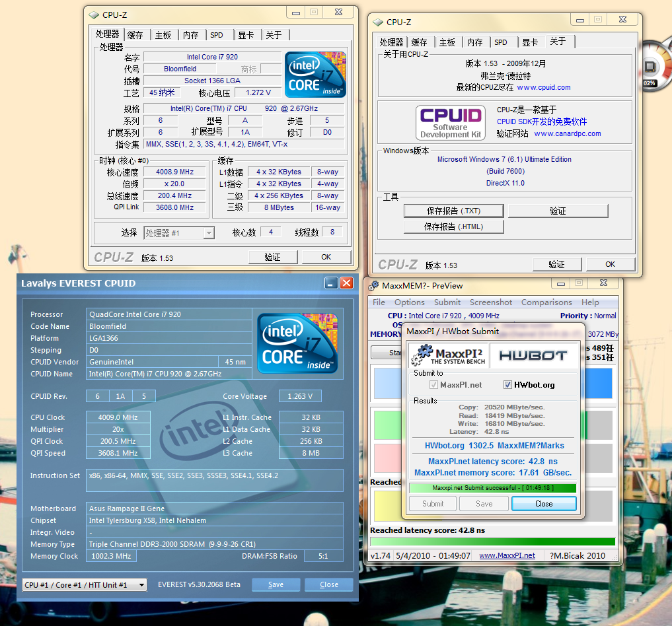The image size is (672, 626).
Task: Click the Motherboard Asus Rampage II Gene field
Action: [214, 508]
